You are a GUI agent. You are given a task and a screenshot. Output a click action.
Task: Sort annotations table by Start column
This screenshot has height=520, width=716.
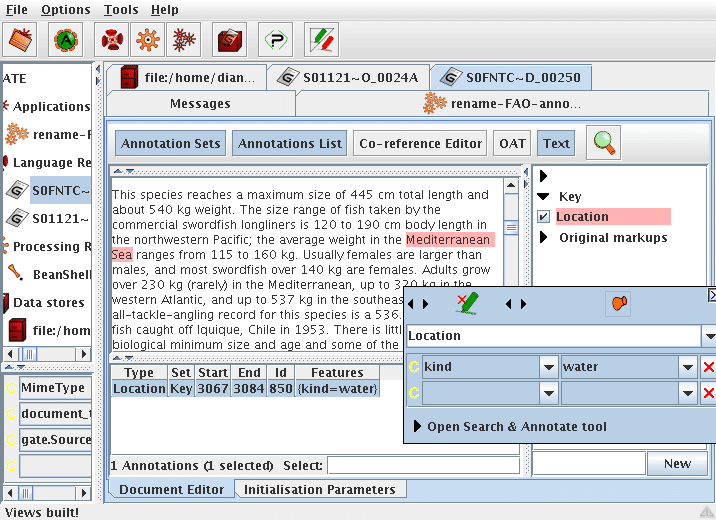coord(213,373)
